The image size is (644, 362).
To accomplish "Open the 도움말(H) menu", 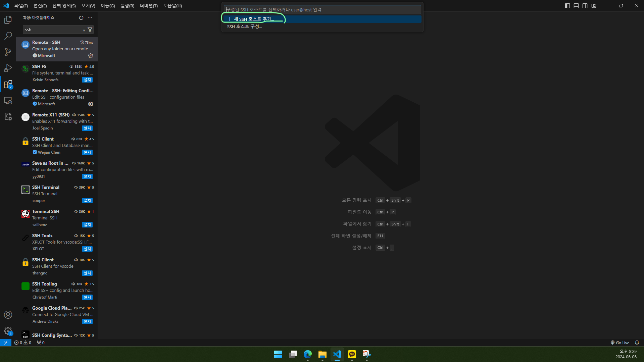I will [172, 6].
